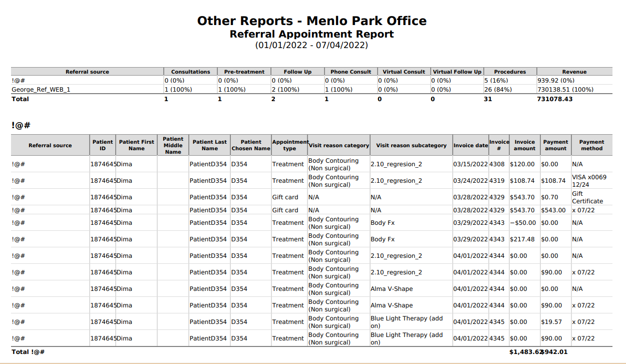Viewport: 626px width, 364px height.
Task: Click the !@# section heading above table
Action: [21, 125]
